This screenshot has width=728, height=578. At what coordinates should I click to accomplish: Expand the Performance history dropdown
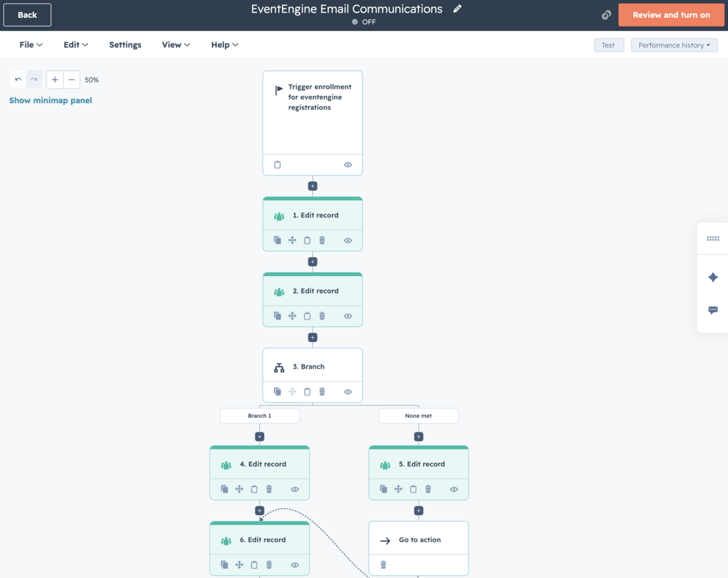(674, 45)
